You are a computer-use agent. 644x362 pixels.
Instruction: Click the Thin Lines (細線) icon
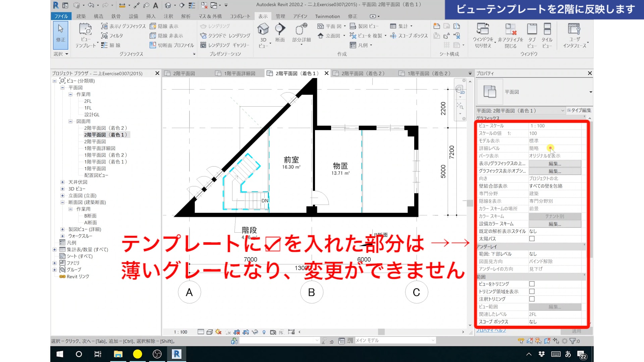[x=104, y=45]
